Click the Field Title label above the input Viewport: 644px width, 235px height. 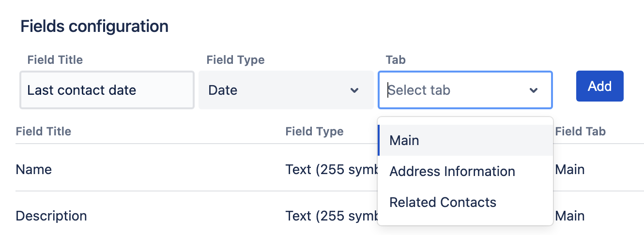[x=55, y=60]
